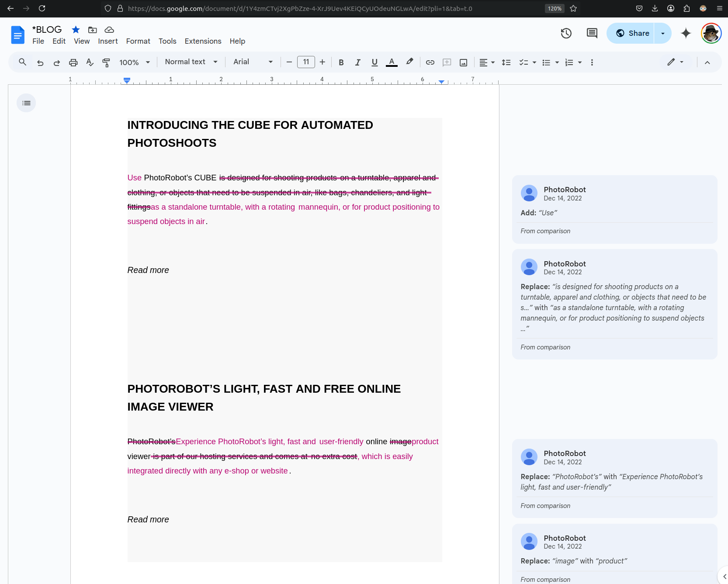Check cloud save status icon

click(x=109, y=30)
